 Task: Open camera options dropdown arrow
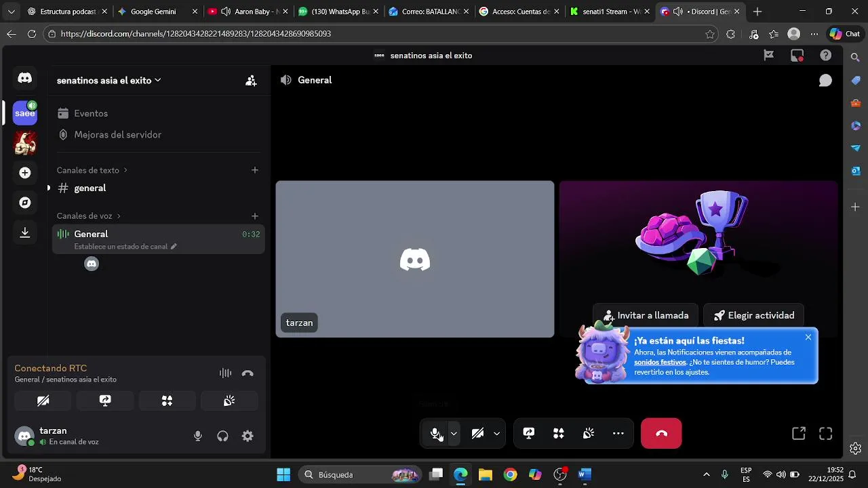[496, 434]
